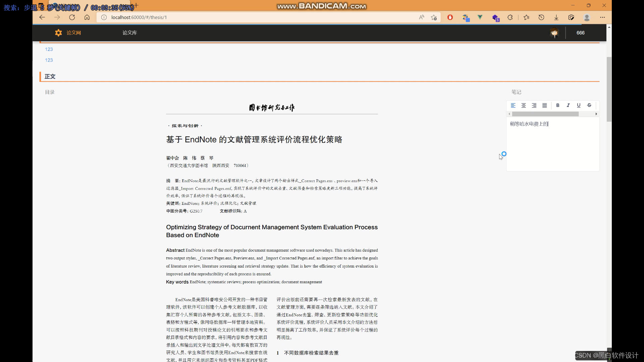Open the browser Extensions puzzle menu
The image size is (644, 362).
[510, 17]
